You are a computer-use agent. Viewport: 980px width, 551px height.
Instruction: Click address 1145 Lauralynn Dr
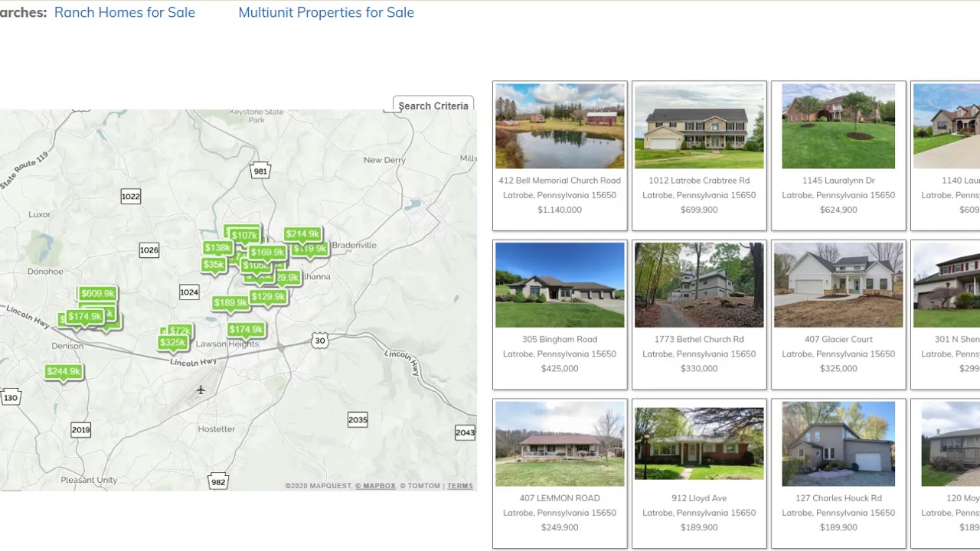(838, 181)
